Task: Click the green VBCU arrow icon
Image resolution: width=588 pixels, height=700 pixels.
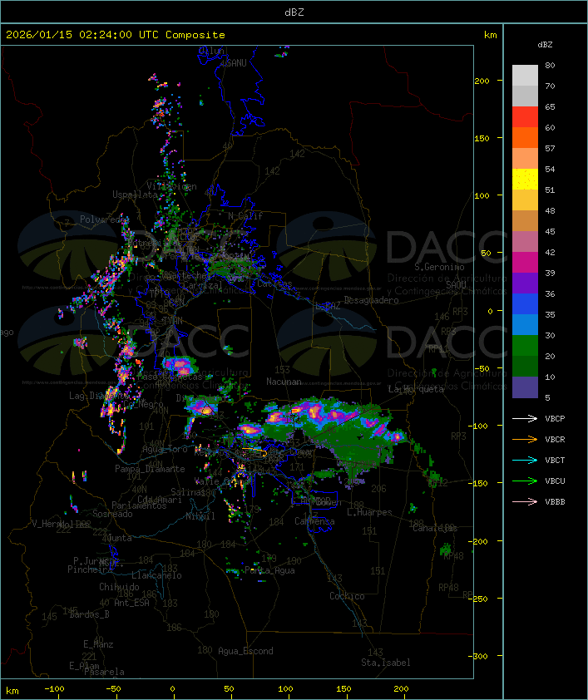Action: [525, 481]
